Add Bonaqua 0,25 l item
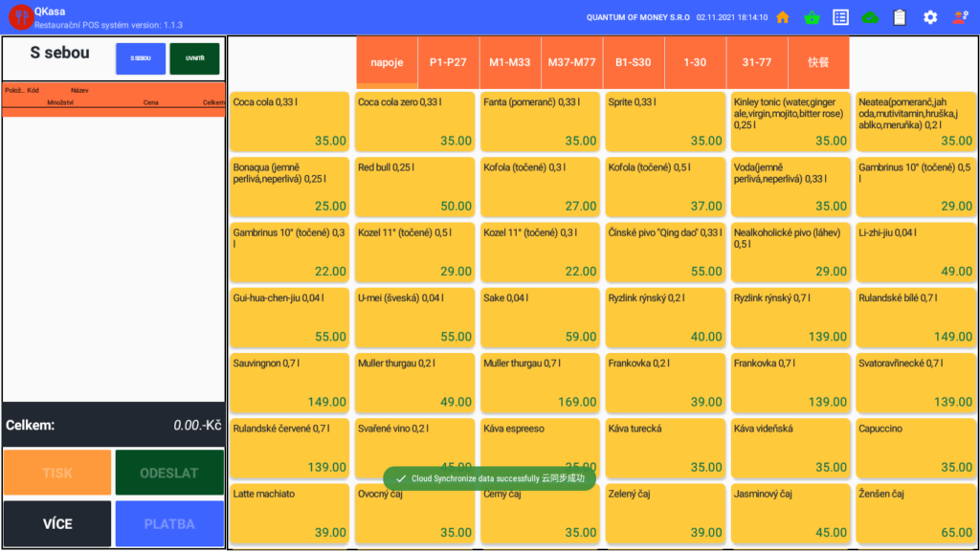This screenshot has width=980, height=551. [289, 187]
